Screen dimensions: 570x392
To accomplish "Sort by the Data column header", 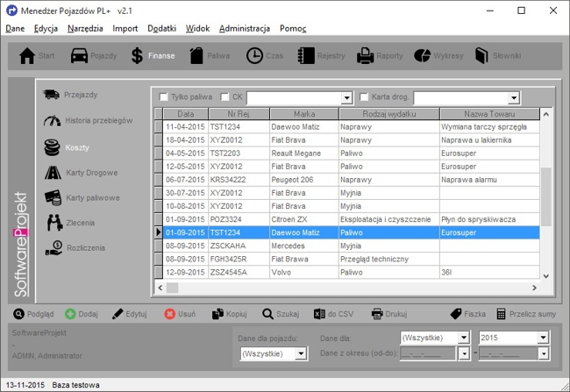I will (185, 114).
